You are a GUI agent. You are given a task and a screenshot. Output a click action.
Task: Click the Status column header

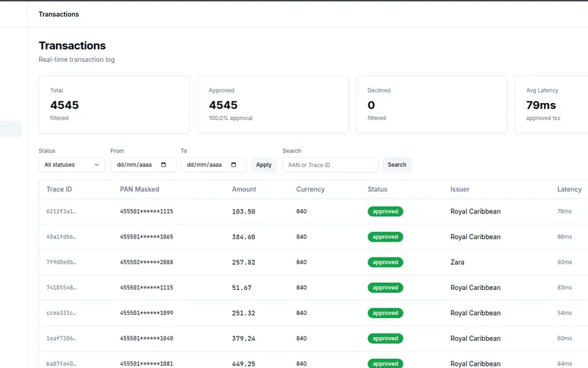[377, 189]
